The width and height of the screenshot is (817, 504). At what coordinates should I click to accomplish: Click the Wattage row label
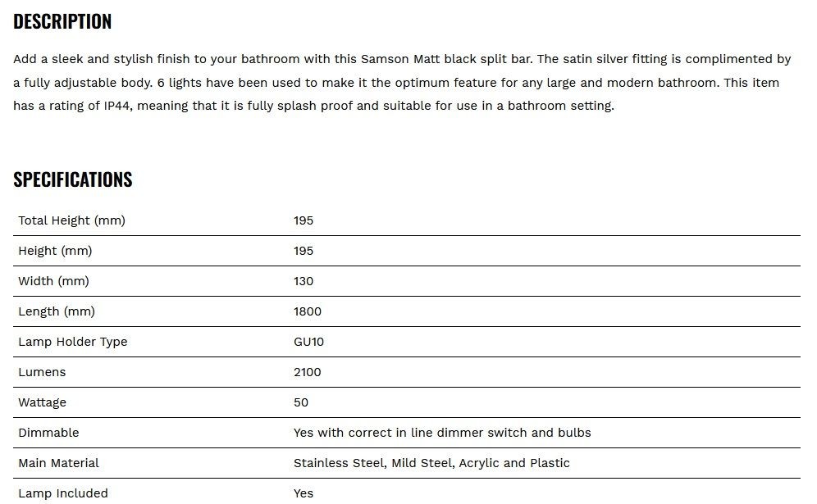click(42, 403)
